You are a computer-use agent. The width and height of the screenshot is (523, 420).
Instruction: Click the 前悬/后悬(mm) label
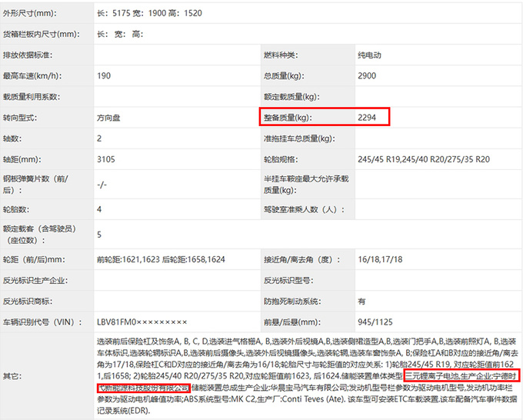pyautogui.click(x=292, y=322)
